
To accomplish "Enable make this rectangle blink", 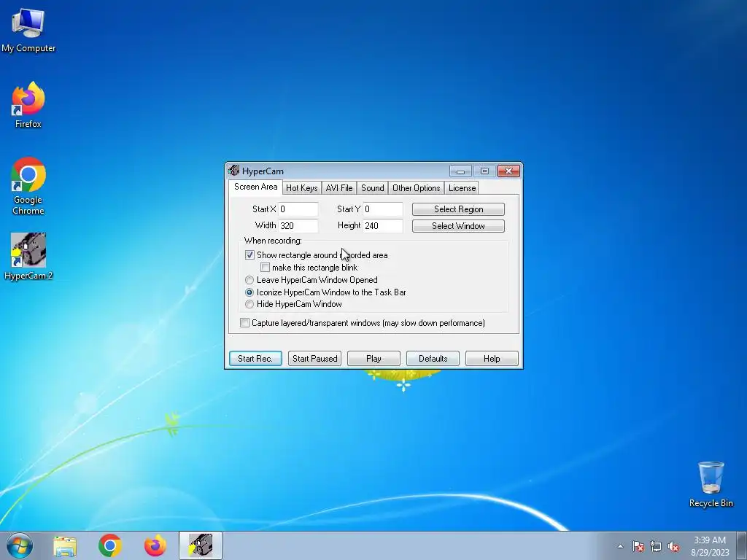I will tap(265, 267).
